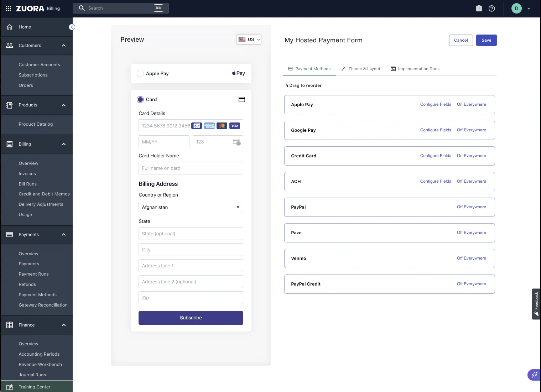The width and height of the screenshot is (541, 392).
Task: Open the user account menu arrow
Action: click(x=529, y=9)
